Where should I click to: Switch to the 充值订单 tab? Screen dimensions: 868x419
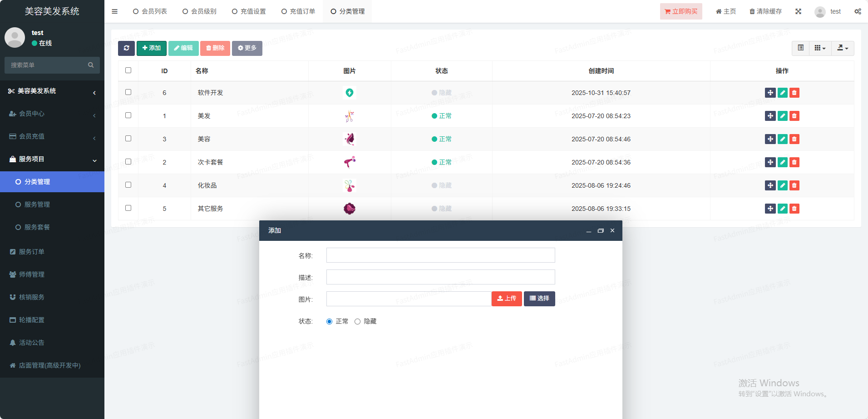point(298,11)
